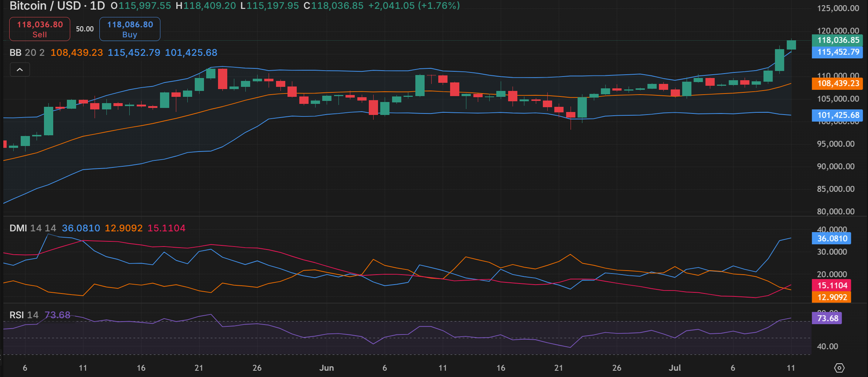Click the Jul label on the time axis
The height and width of the screenshot is (377, 868).
(675, 368)
